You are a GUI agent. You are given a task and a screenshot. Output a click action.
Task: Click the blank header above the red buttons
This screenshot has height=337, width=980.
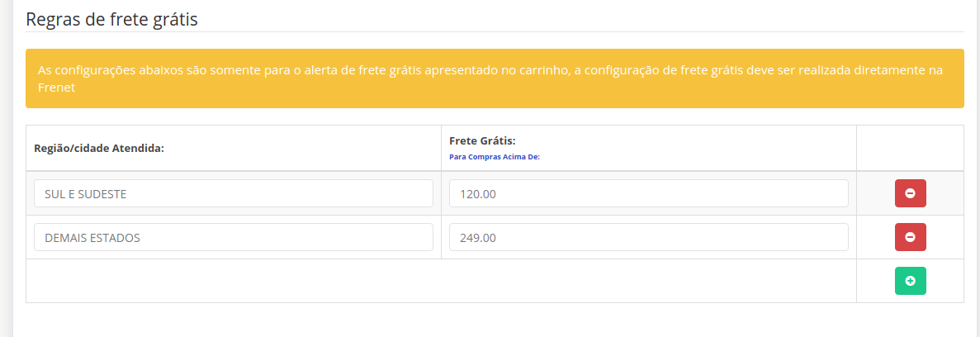pyautogui.click(x=910, y=148)
